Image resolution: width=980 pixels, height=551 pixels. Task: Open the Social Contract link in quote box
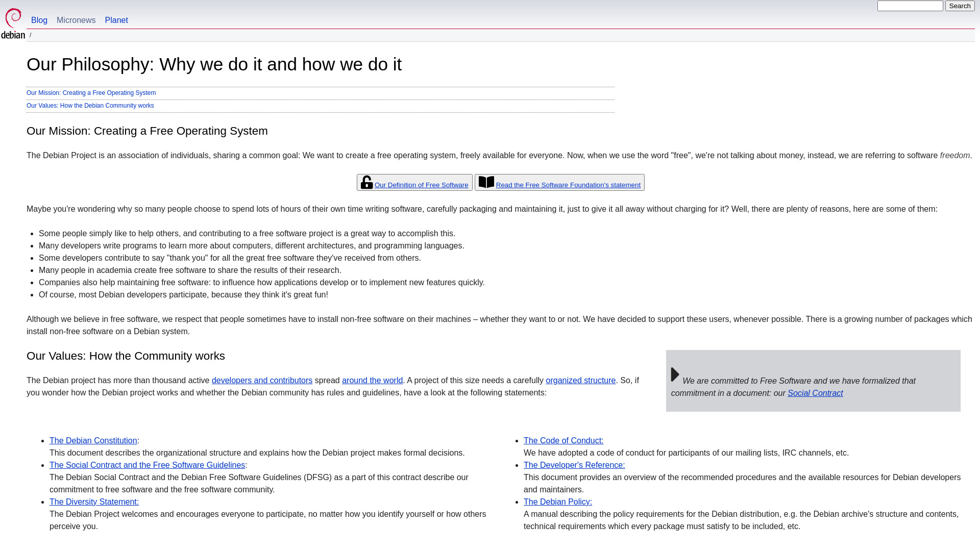click(x=815, y=393)
